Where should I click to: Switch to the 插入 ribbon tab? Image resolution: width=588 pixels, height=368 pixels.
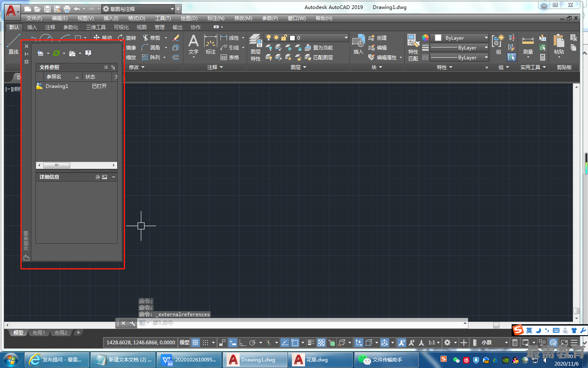[32, 27]
